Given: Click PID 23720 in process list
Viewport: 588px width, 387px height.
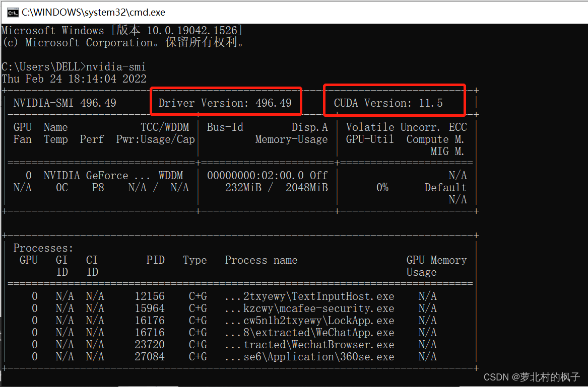Looking at the screenshot, I should tap(150, 344).
